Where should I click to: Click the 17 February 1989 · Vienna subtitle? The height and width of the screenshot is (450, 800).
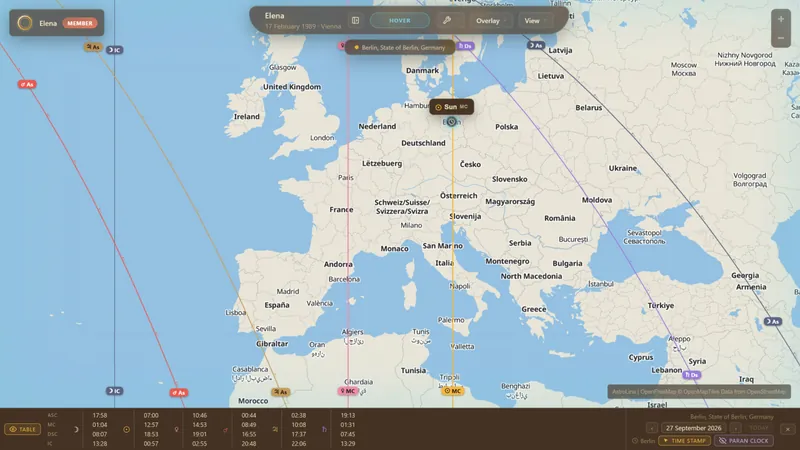(x=303, y=26)
